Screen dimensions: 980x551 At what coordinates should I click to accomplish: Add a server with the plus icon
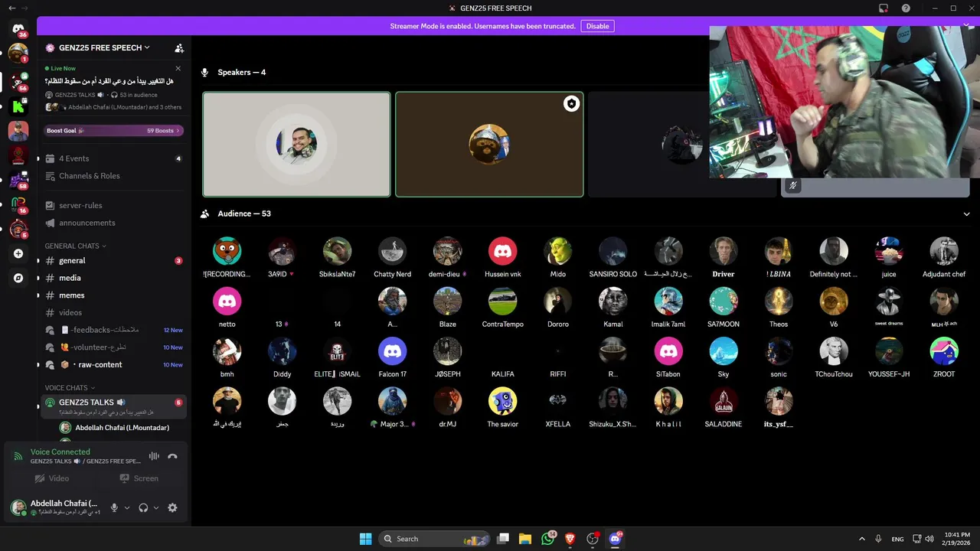tap(18, 253)
